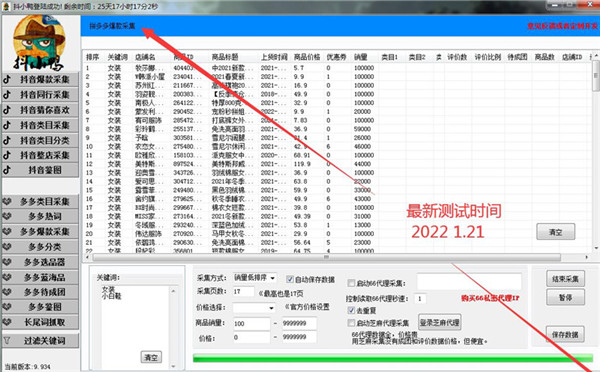
Task: Open 过滤关键词 with funnel icon
Action: [40, 341]
